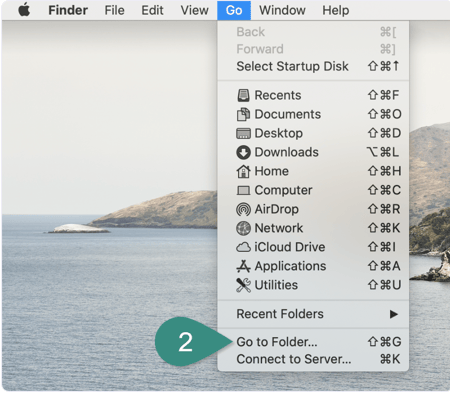Open the View menu
Image resolution: width=450 pixels, height=393 pixels.
pyautogui.click(x=195, y=10)
